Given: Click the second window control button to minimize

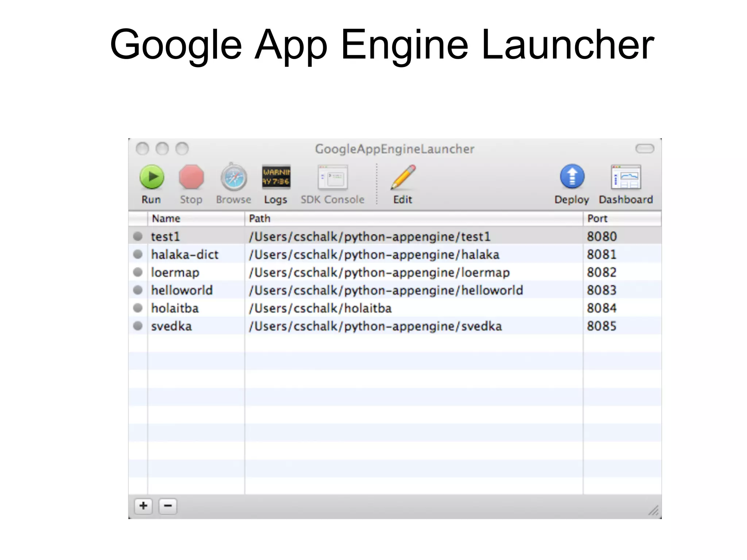Looking at the screenshot, I should [x=162, y=149].
